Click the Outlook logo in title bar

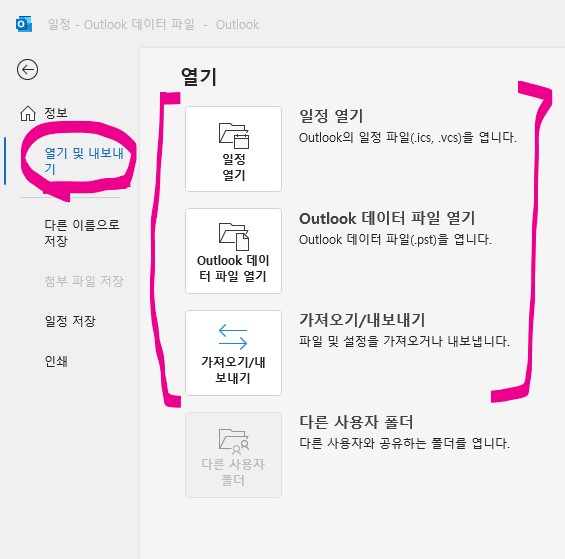(x=24, y=24)
